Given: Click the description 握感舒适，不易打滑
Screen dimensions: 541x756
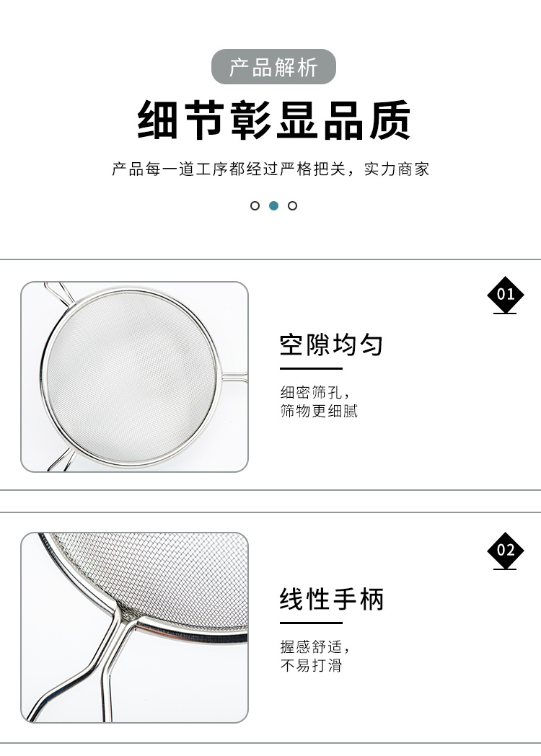Looking at the screenshot, I should coord(315,657).
